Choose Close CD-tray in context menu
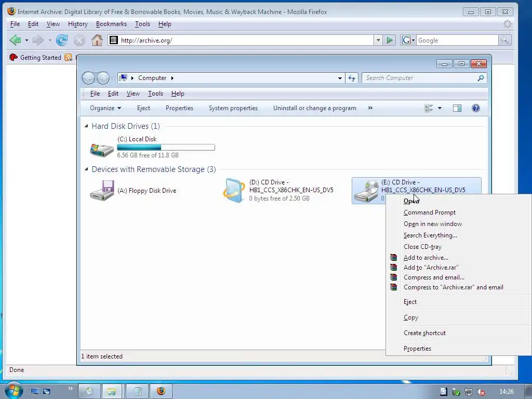532x399 pixels. pyautogui.click(x=458, y=247)
